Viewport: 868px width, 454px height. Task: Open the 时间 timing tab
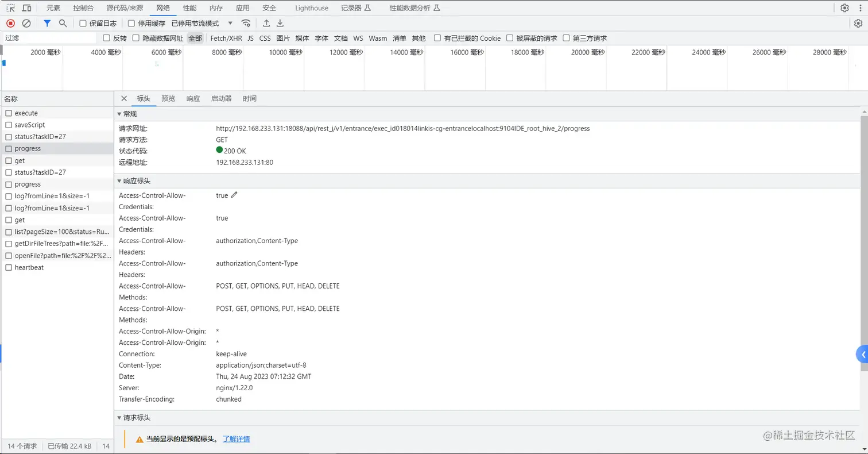(250, 98)
